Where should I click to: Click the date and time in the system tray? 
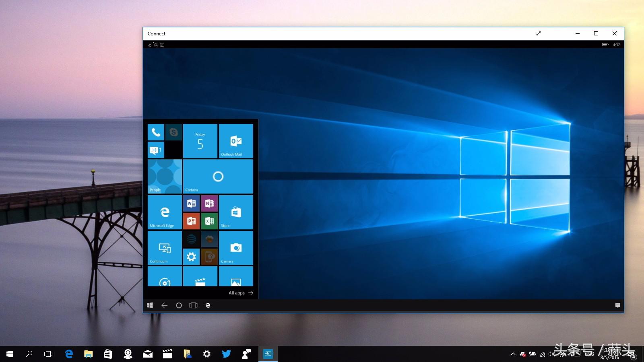point(608,354)
